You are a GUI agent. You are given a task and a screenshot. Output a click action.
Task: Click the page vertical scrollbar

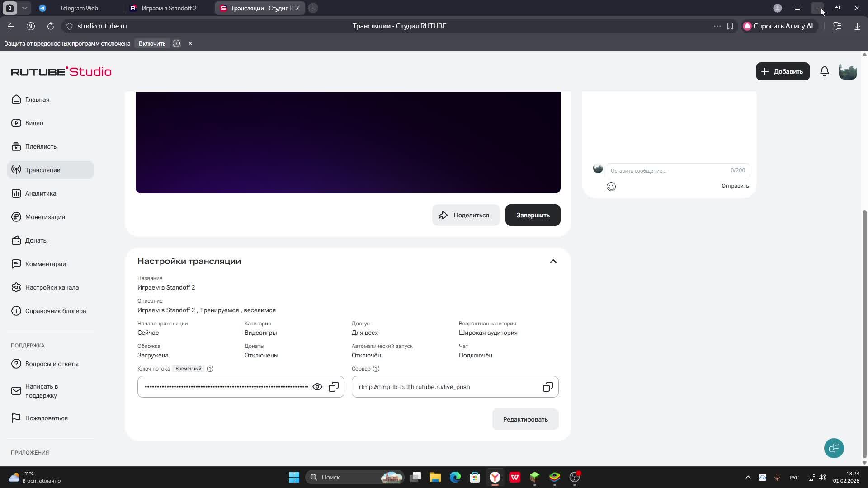(864, 334)
